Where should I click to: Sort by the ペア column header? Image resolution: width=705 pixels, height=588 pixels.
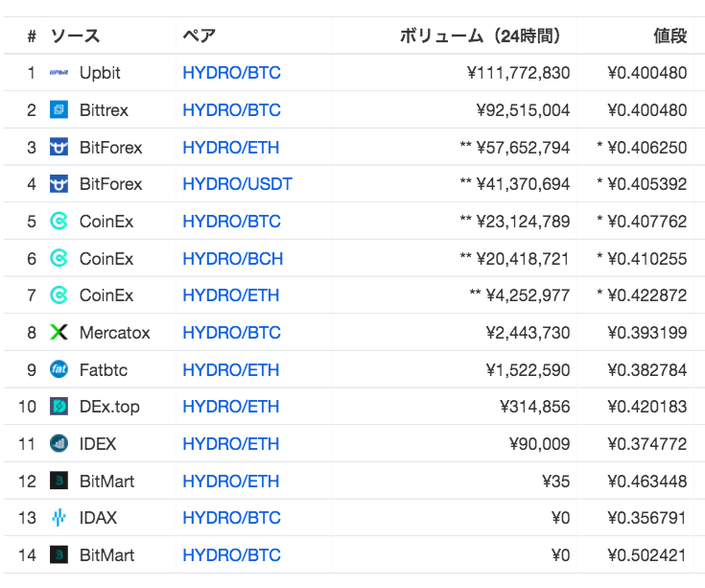200,35
